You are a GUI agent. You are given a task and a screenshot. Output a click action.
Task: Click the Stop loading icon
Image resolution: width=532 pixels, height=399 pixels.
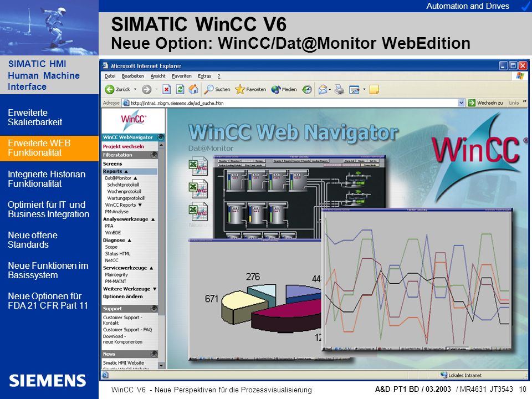click(166, 89)
